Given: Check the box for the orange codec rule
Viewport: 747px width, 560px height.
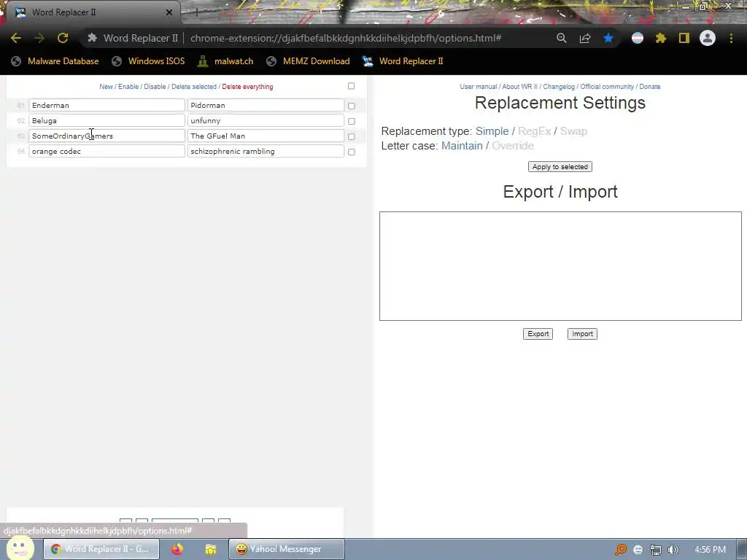Looking at the screenshot, I should point(352,152).
